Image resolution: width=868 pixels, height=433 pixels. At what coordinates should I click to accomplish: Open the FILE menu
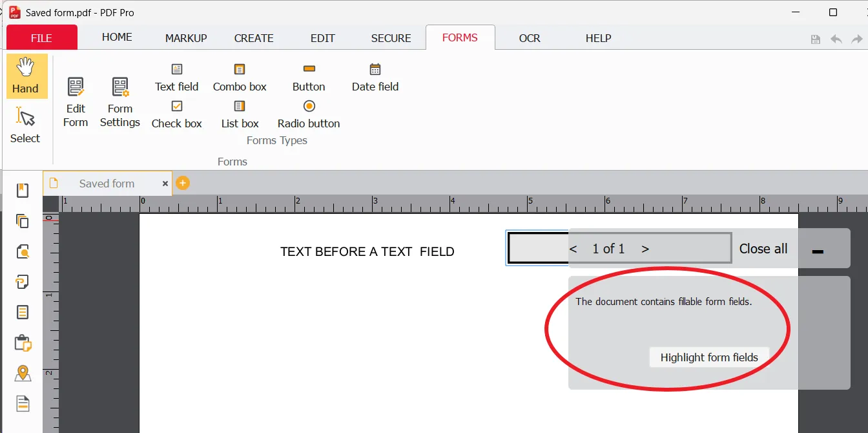[42, 37]
